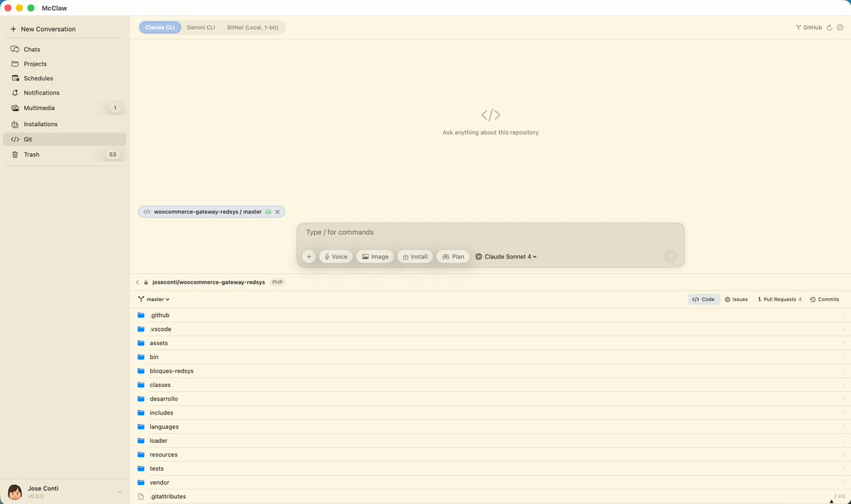Screen dimensions: 851x504
Task: Click the send arrow button
Action: [x=671, y=257]
